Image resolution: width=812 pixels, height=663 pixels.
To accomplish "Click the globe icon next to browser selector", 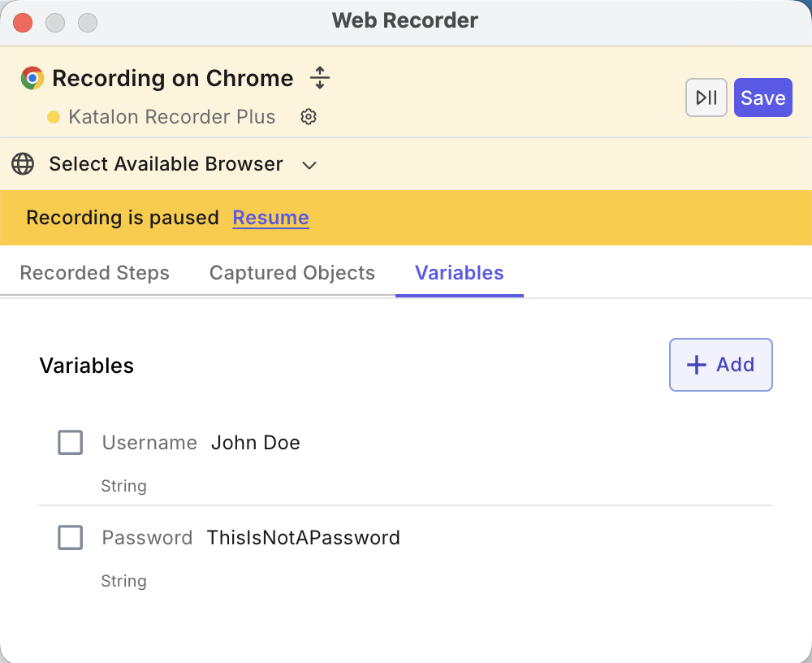I will [23, 164].
